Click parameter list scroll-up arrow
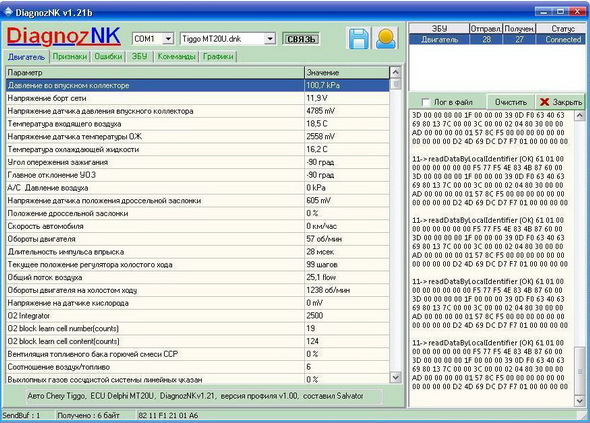This screenshot has height=423, width=590. click(x=395, y=72)
